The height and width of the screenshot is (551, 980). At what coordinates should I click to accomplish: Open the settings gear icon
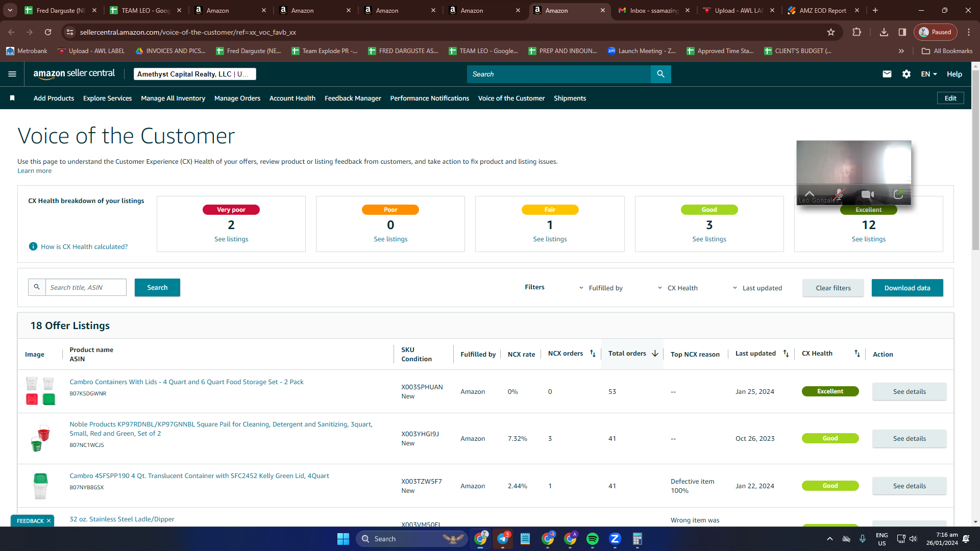point(906,74)
